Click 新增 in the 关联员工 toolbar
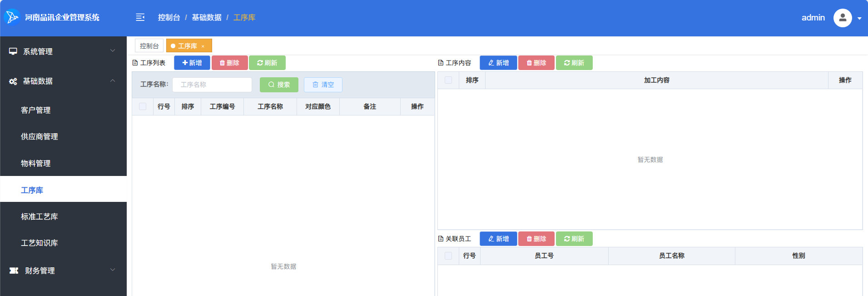Image resolution: width=868 pixels, height=296 pixels. (498, 239)
